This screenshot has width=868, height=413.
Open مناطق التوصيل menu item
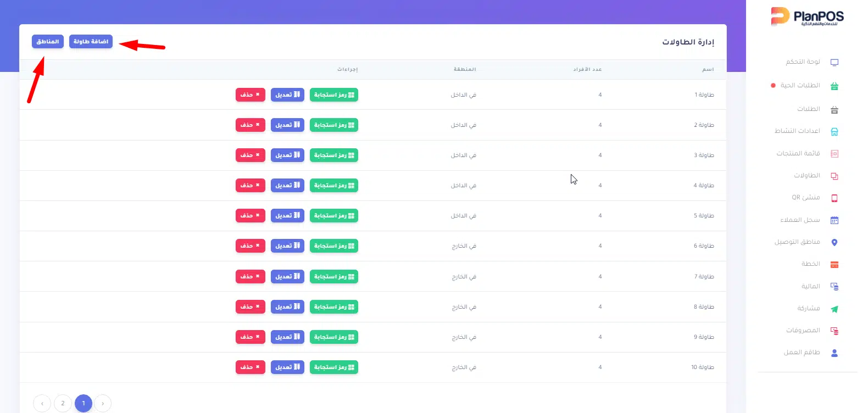pyautogui.click(x=797, y=242)
